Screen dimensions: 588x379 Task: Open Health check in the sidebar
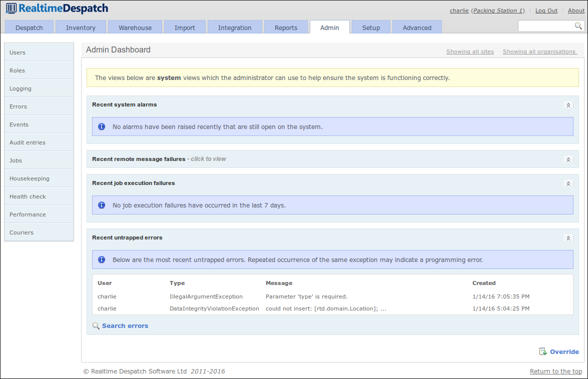coord(39,196)
